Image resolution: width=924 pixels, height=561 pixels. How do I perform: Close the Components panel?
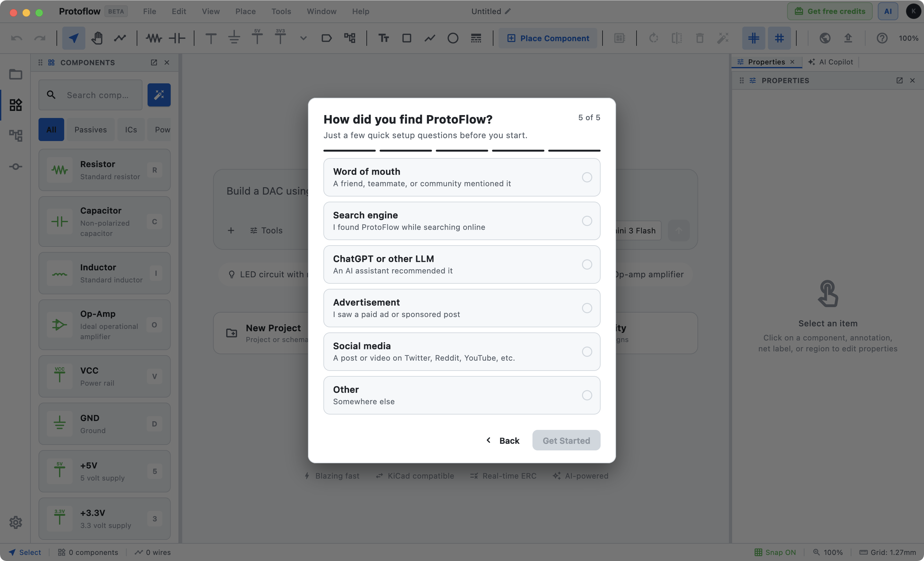(167, 62)
